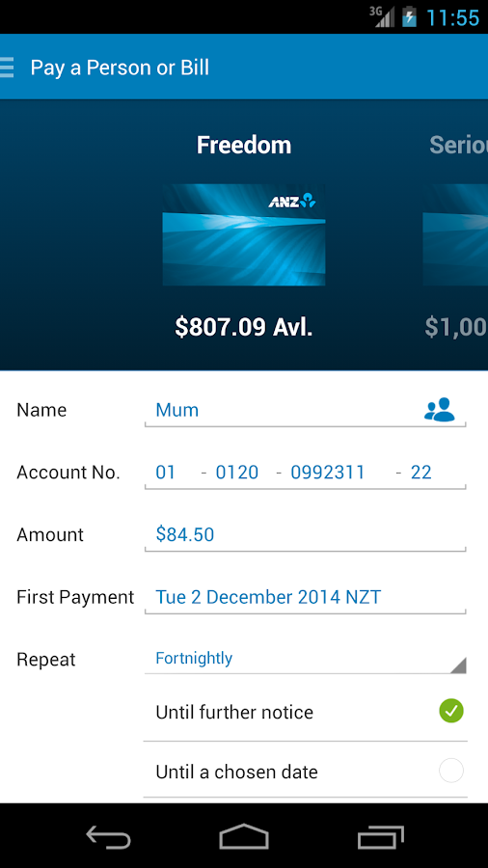
Task: Open the hamburger navigation menu
Action: [7, 67]
